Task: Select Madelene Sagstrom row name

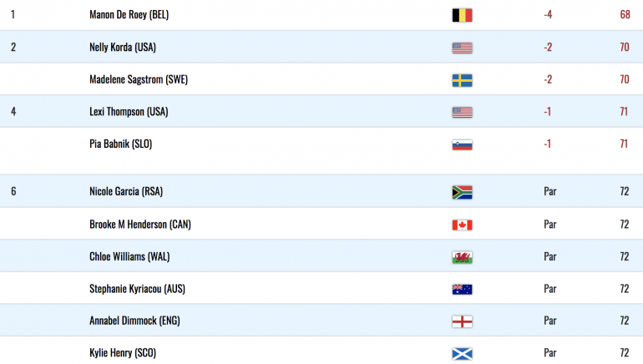Action: [x=139, y=79]
